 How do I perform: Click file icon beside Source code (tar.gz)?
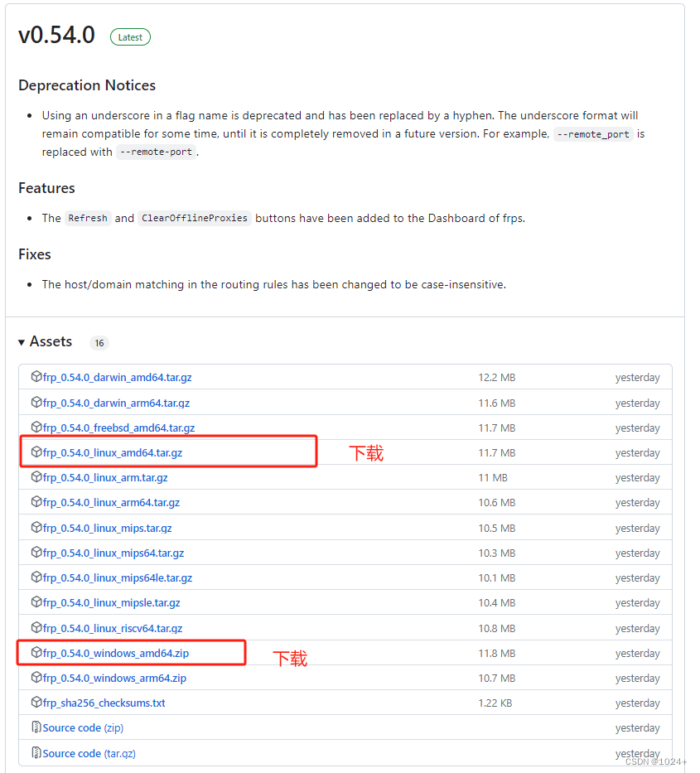point(36,753)
